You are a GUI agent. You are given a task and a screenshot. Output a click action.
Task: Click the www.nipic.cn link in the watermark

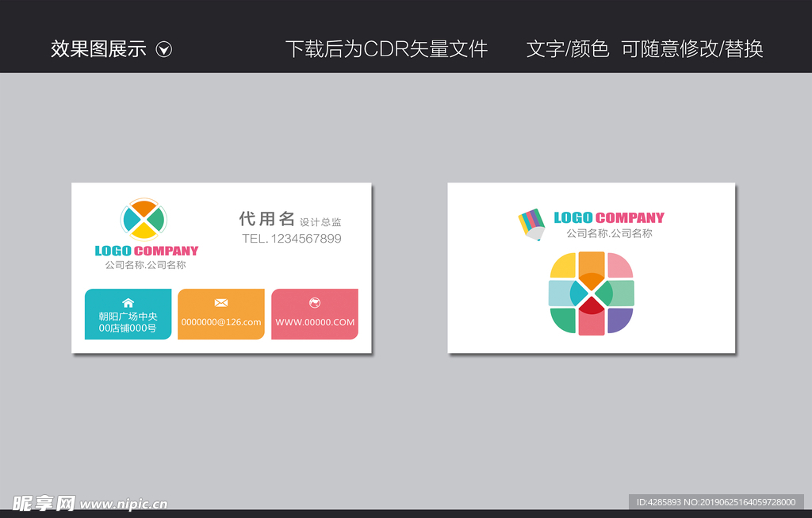point(124,504)
